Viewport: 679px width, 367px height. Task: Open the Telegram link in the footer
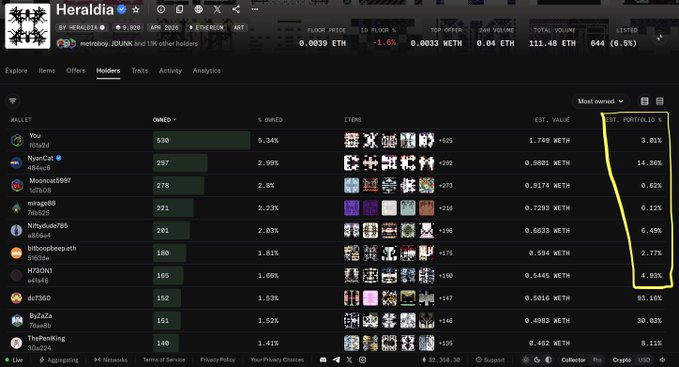tap(336, 360)
